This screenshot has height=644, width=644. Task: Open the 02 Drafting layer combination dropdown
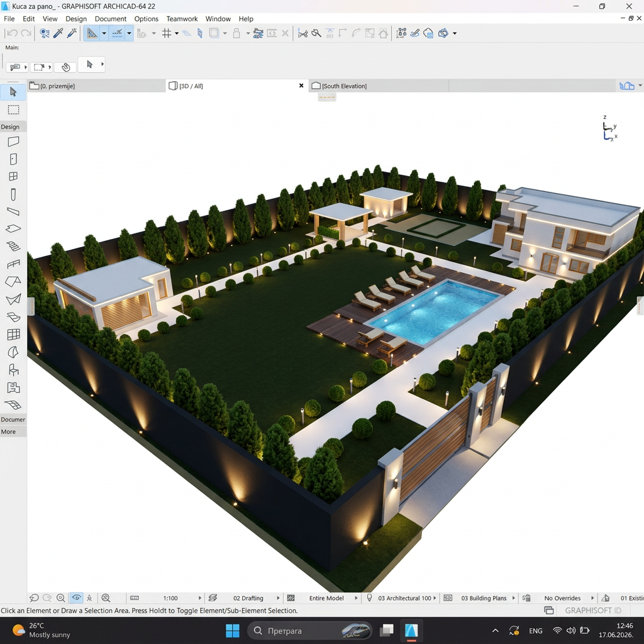(x=278, y=598)
